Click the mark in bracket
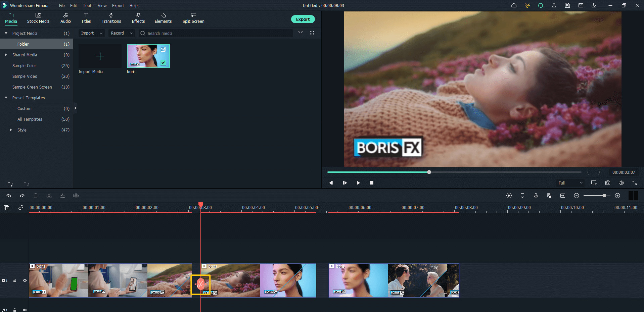 click(588, 172)
